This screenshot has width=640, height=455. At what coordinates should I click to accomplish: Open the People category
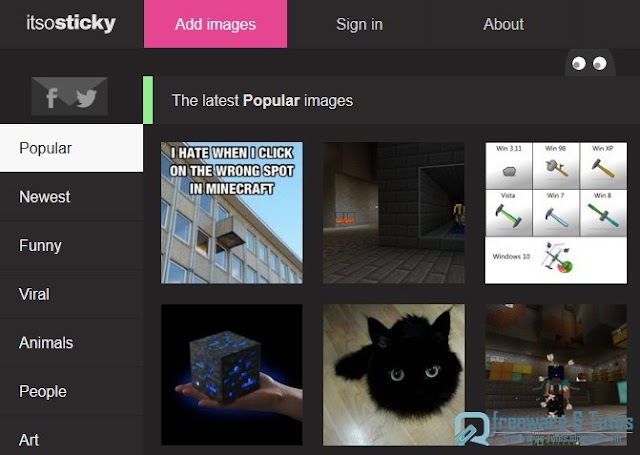(x=71, y=391)
